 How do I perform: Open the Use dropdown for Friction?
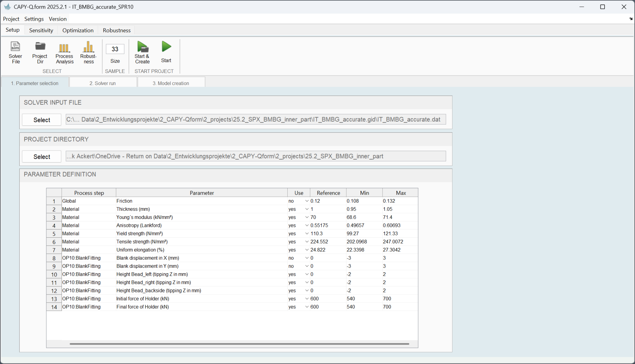tap(307, 201)
